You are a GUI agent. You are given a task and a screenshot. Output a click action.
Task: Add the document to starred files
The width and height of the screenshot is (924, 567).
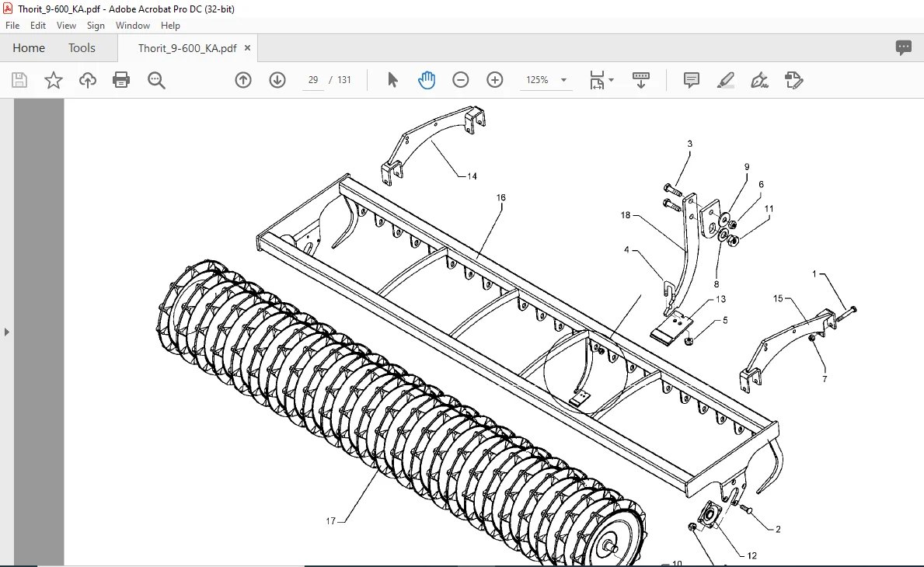pyautogui.click(x=54, y=80)
